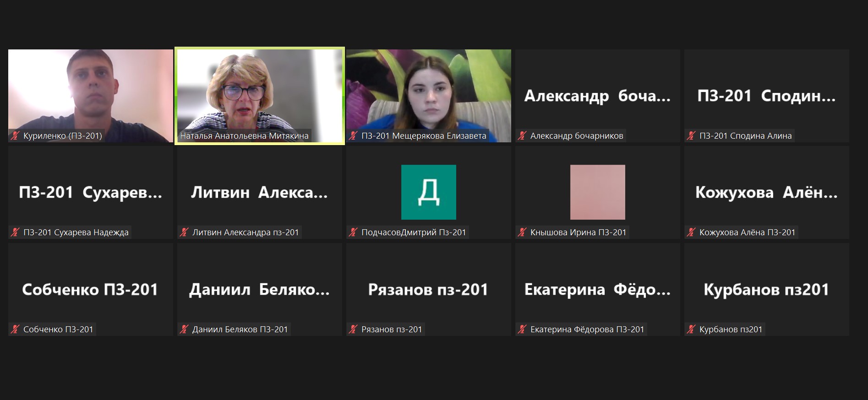This screenshot has width=868, height=400.
Task: Click the muted mic icon beside Даниил Беляков ПЗ-201
Action: pos(184,329)
